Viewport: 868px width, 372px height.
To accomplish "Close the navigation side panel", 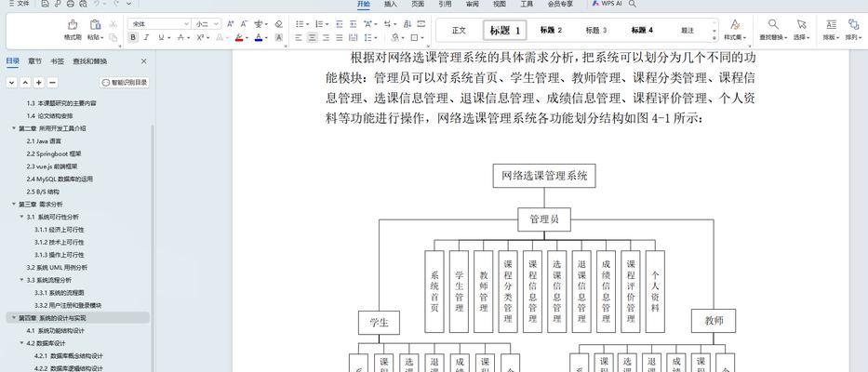I will (144, 61).
